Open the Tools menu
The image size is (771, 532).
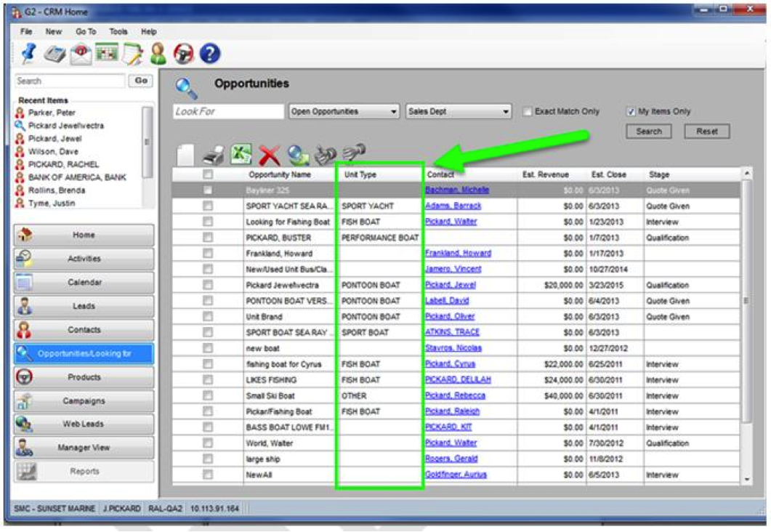[x=118, y=32]
